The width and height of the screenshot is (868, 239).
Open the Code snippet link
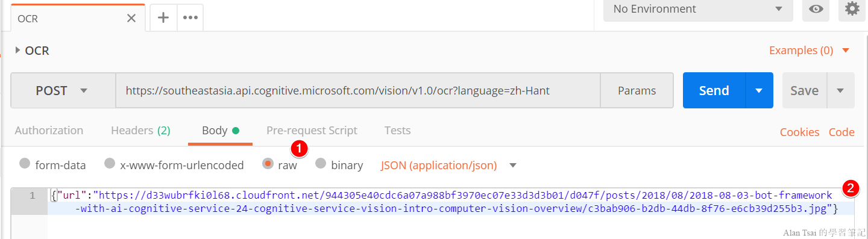(x=841, y=132)
